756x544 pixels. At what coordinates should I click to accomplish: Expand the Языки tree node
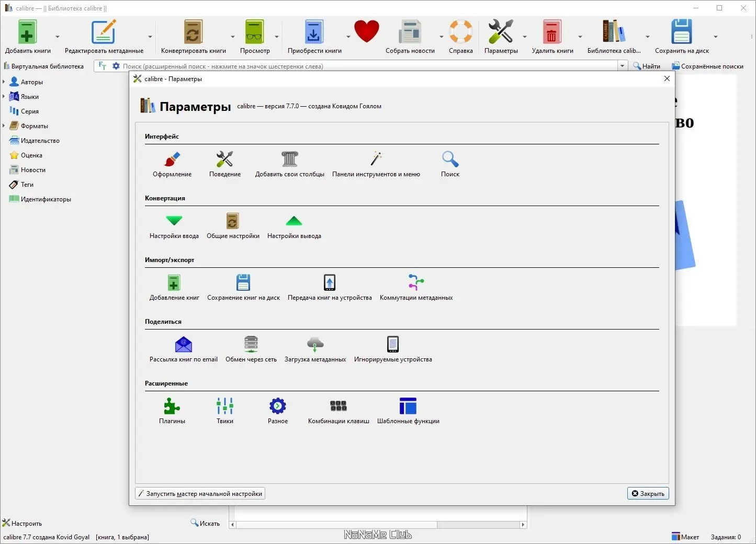coord(4,96)
